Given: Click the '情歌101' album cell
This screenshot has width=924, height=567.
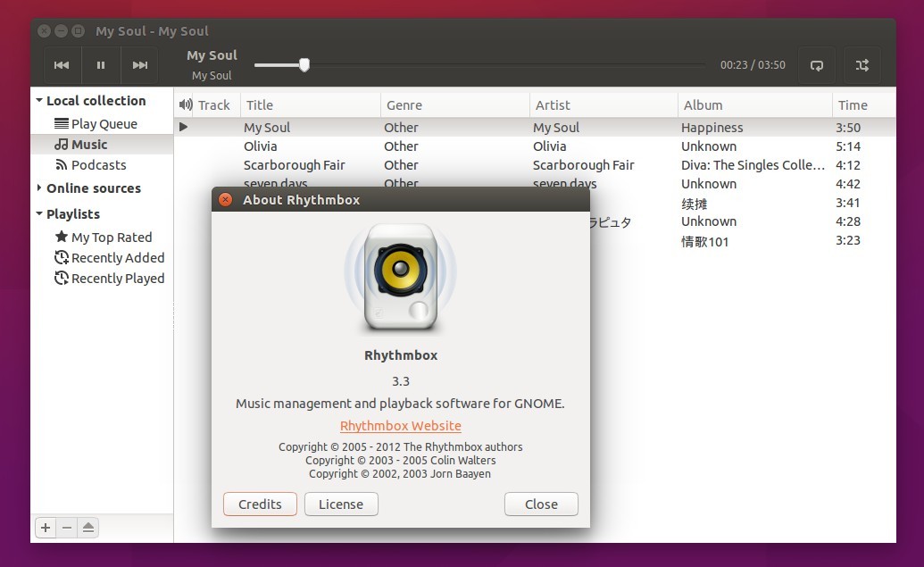Looking at the screenshot, I should pyautogui.click(x=704, y=242).
